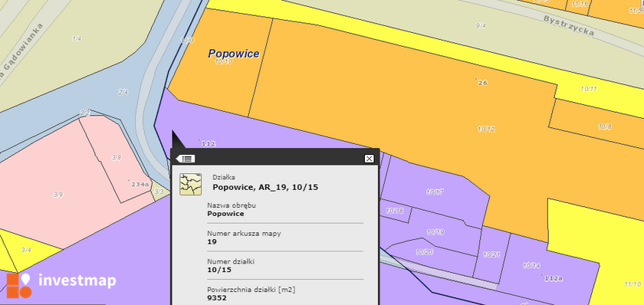The height and width of the screenshot is (305, 644).
Task: Click the Popowice district label
Action: tap(234, 54)
